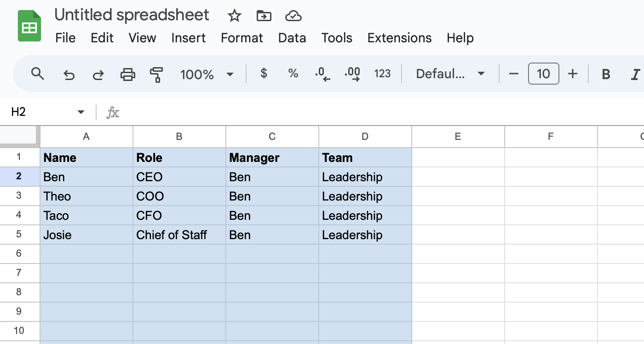Viewport: 644px width, 344px height.
Task: Open the 100% zoom dropdown
Action: tap(207, 74)
